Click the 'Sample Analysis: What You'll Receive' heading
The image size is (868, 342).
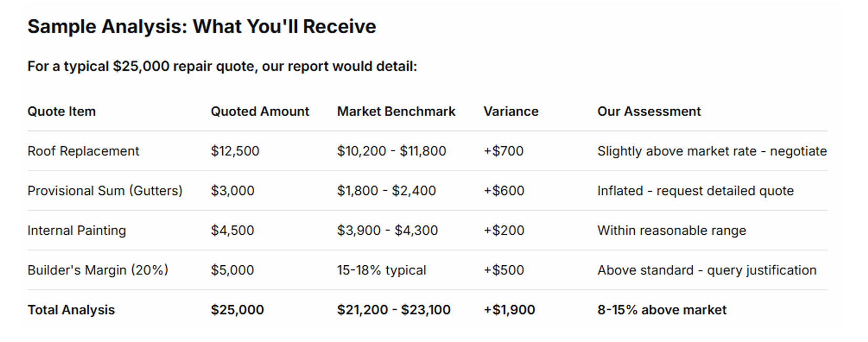[202, 27]
